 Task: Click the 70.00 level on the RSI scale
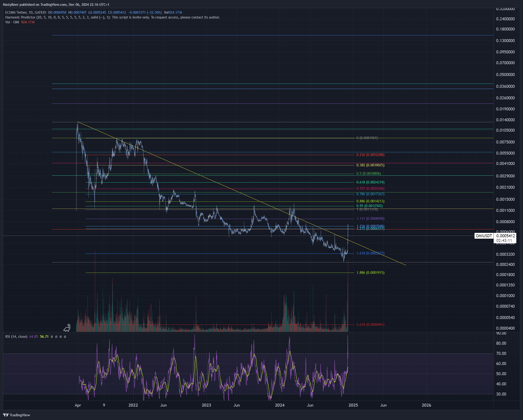pos(501,353)
